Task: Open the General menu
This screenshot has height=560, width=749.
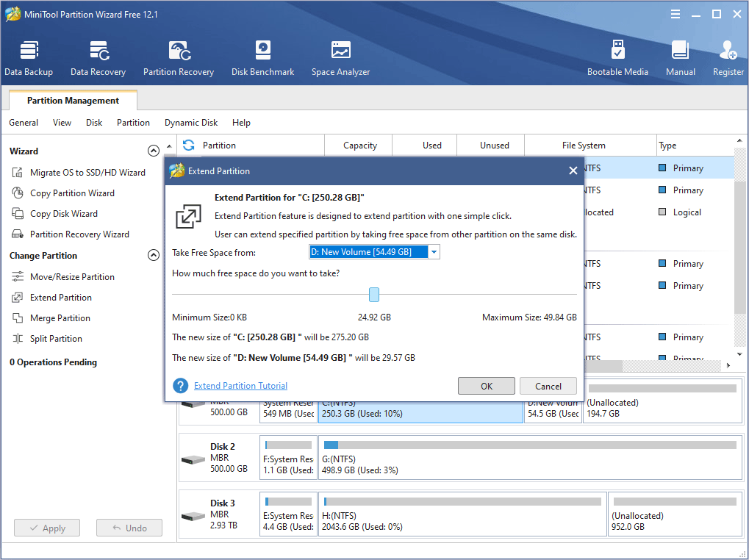Action: (24, 123)
